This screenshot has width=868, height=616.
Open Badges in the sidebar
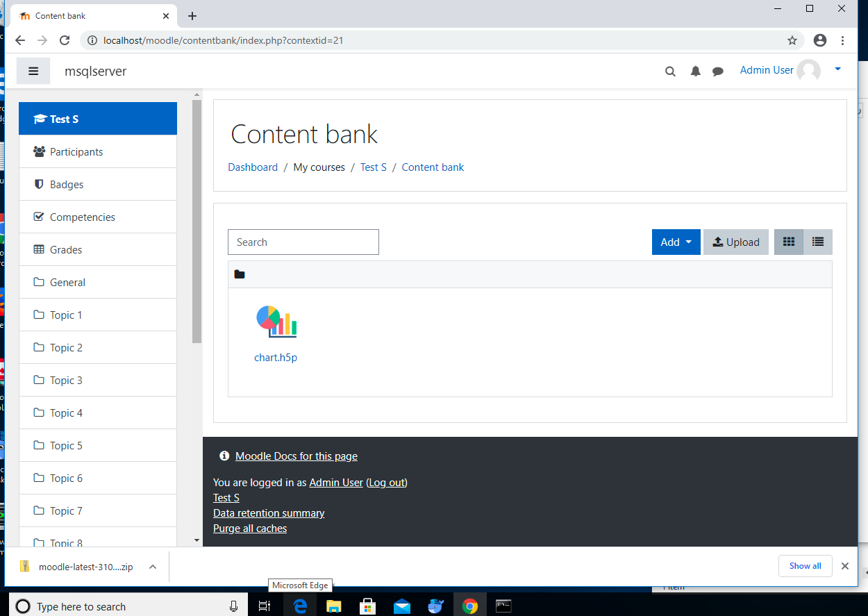pyautogui.click(x=98, y=184)
